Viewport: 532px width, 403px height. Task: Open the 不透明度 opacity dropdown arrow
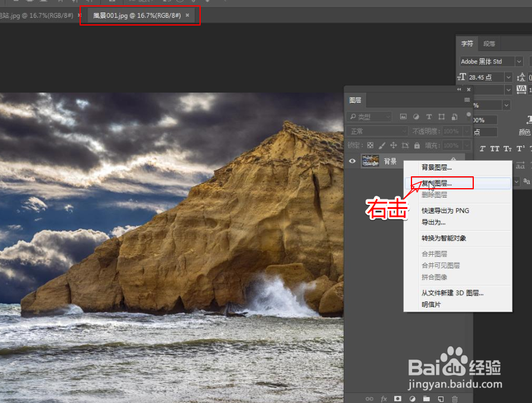pyautogui.click(x=467, y=131)
